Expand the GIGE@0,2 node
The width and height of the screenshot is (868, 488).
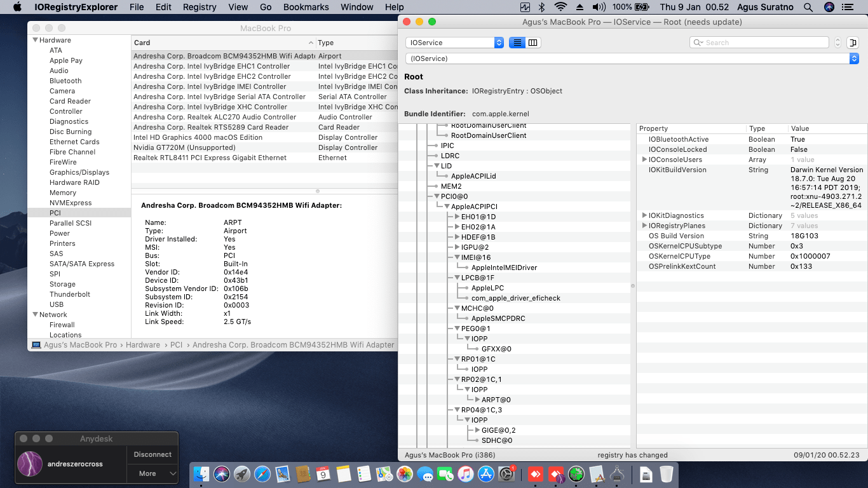tap(477, 430)
